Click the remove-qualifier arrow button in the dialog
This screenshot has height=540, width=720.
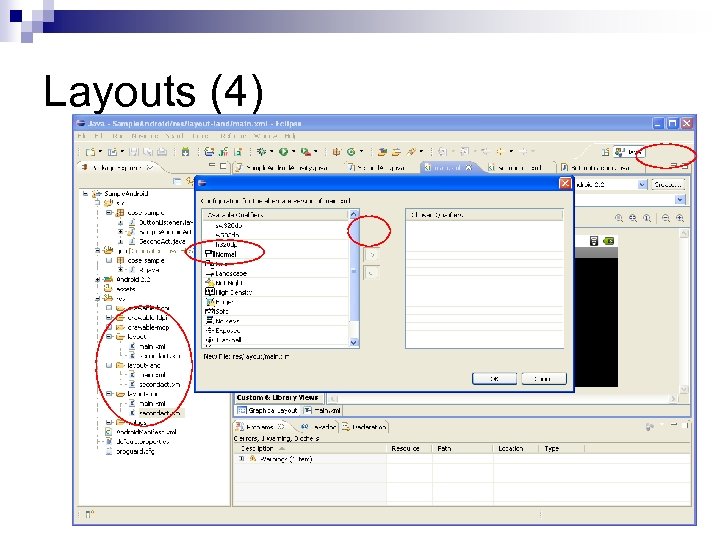point(371,273)
